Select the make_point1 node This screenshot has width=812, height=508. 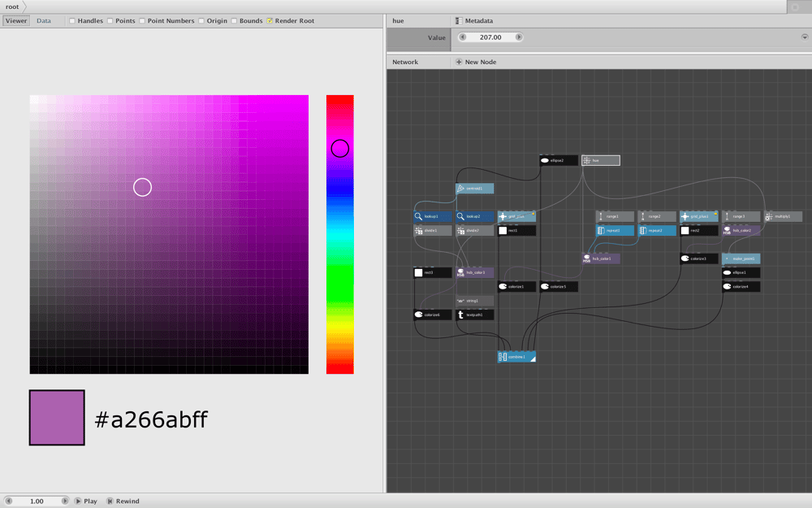pyautogui.click(x=741, y=258)
